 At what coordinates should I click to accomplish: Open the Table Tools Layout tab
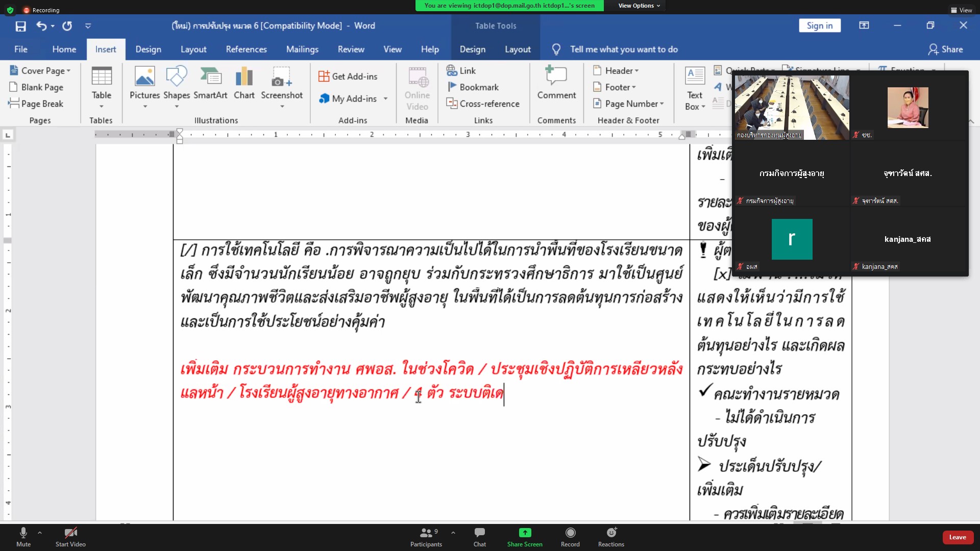point(518,49)
